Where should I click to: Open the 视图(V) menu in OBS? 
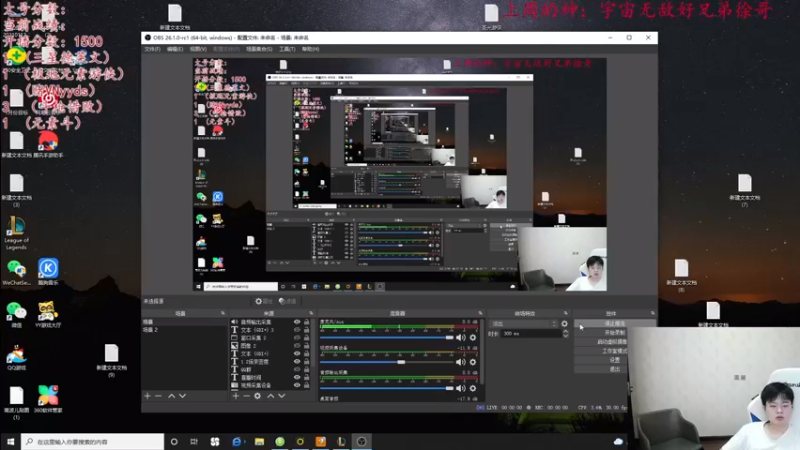coord(198,49)
